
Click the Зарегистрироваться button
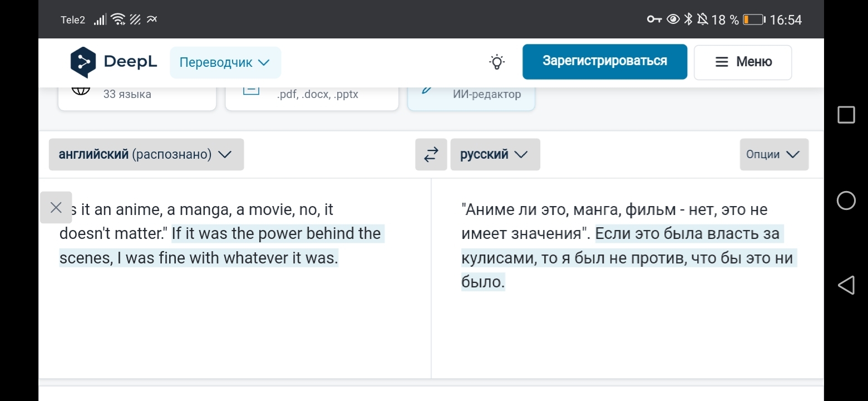604,62
